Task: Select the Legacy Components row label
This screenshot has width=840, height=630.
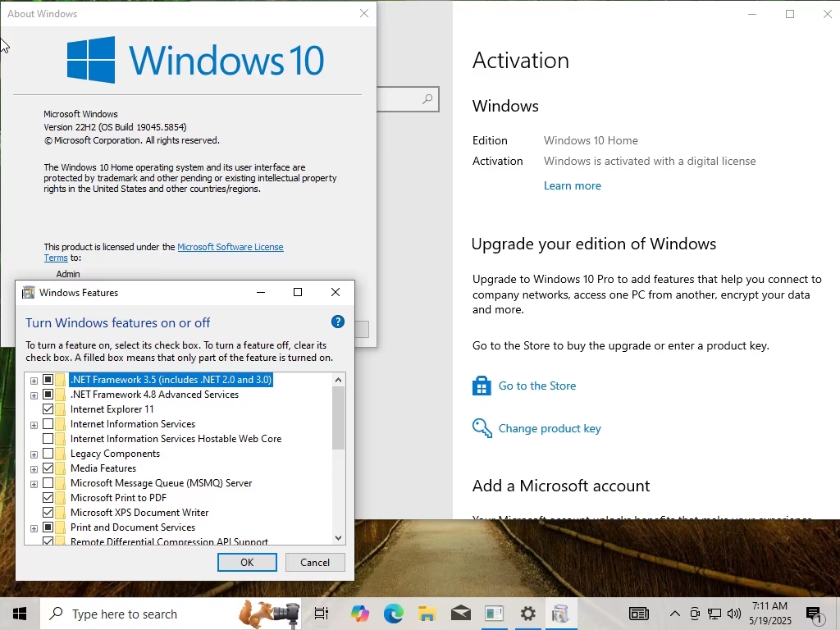Action: tap(115, 453)
